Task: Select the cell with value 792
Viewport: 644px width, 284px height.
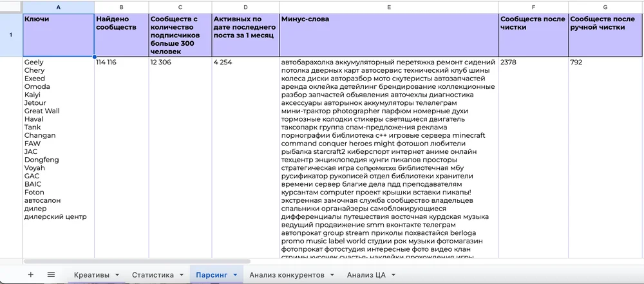Action: [x=606, y=157]
